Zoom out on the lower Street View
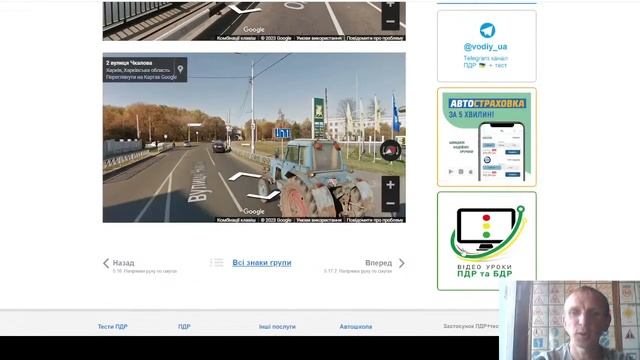This screenshot has width=640, height=360. (390, 203)
